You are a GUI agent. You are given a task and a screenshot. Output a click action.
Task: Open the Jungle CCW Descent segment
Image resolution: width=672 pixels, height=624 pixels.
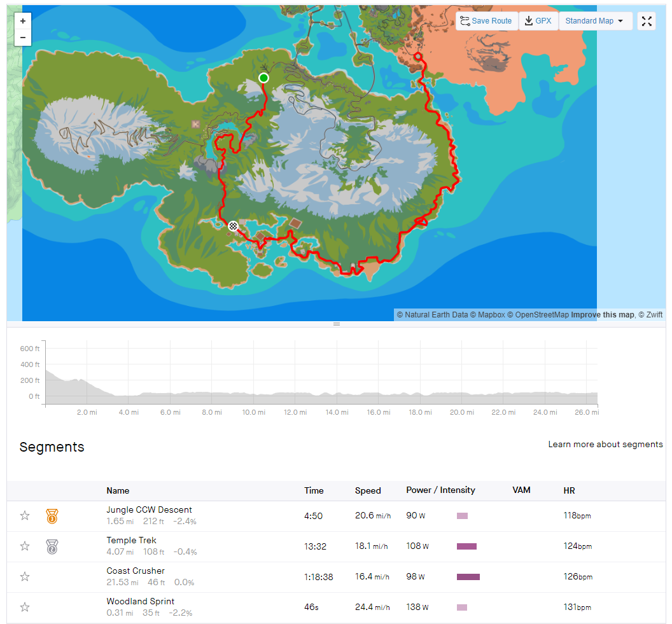[x=149, y=510]
